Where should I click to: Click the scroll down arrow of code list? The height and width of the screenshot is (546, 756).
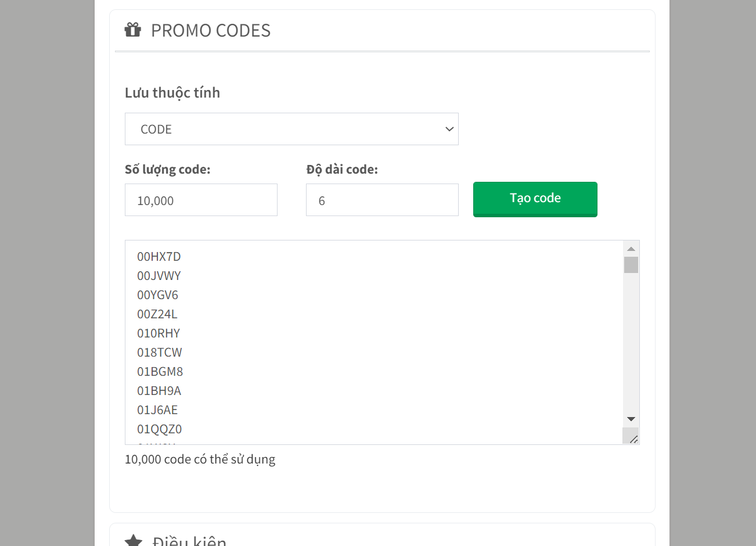631,419
